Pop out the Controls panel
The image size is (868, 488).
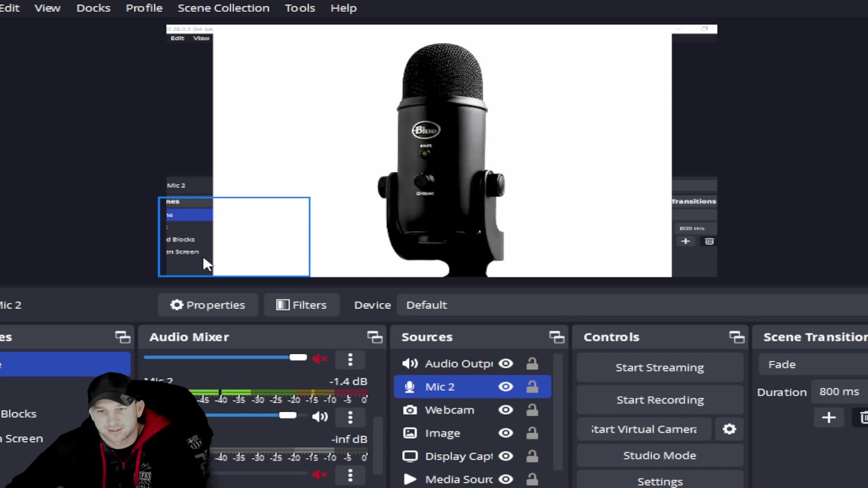pyautogui.click(x=737, y=337)
